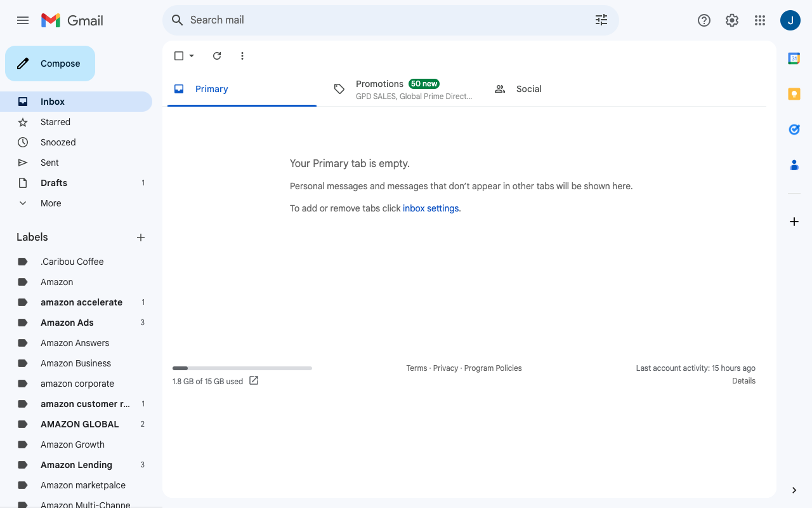Toggle the select all messages checkbox

click(179, 56)
